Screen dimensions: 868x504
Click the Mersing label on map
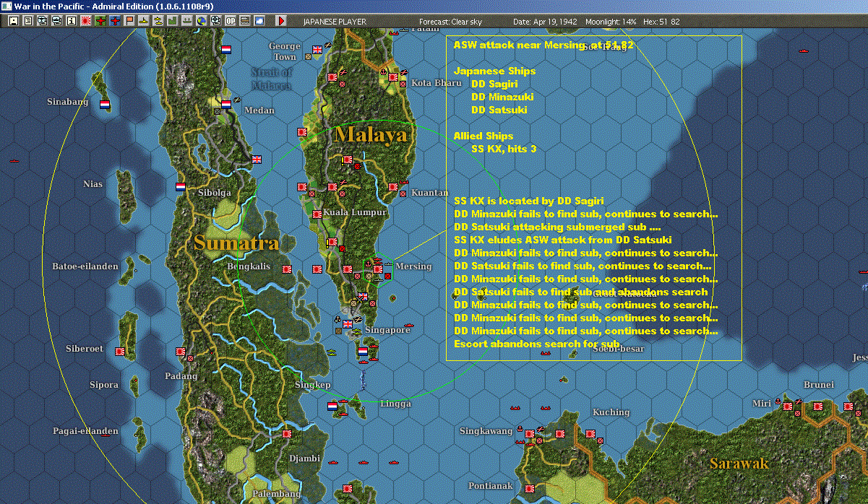tap(413, 266)
